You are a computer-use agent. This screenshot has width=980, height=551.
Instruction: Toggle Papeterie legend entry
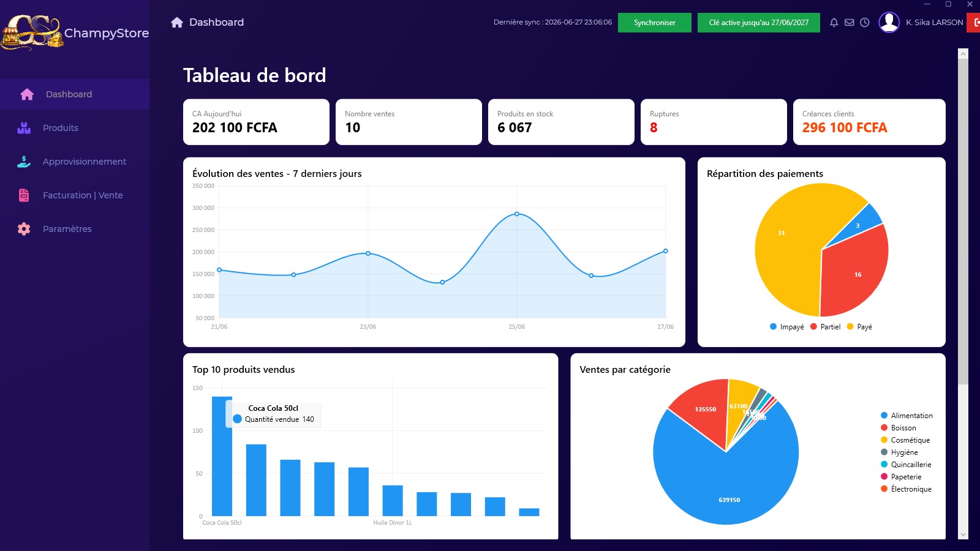[901, 477]
